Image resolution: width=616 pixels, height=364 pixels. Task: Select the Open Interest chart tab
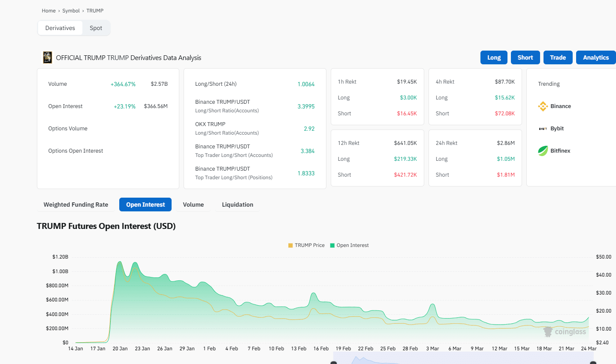(145, 205)
